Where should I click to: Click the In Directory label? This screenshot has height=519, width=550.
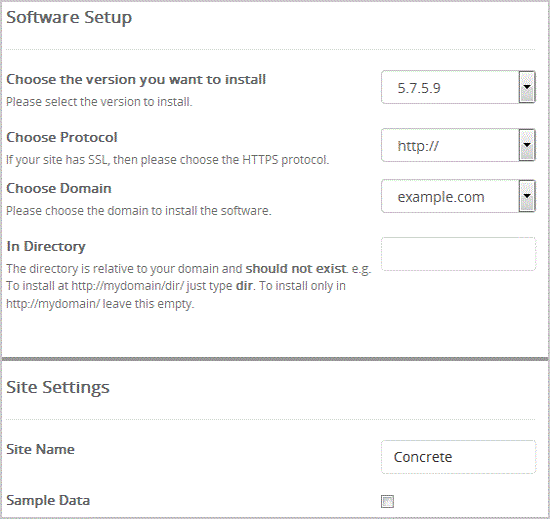[46, 247]
